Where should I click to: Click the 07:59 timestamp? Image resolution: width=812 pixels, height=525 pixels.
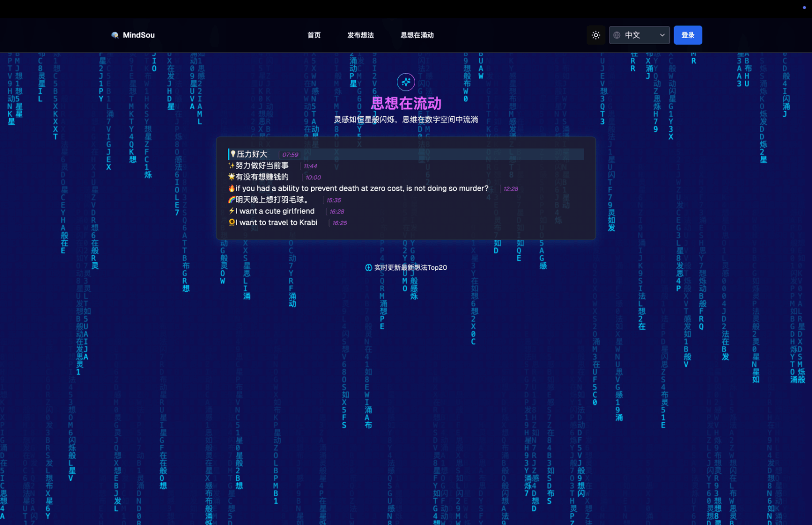[290, 155]
